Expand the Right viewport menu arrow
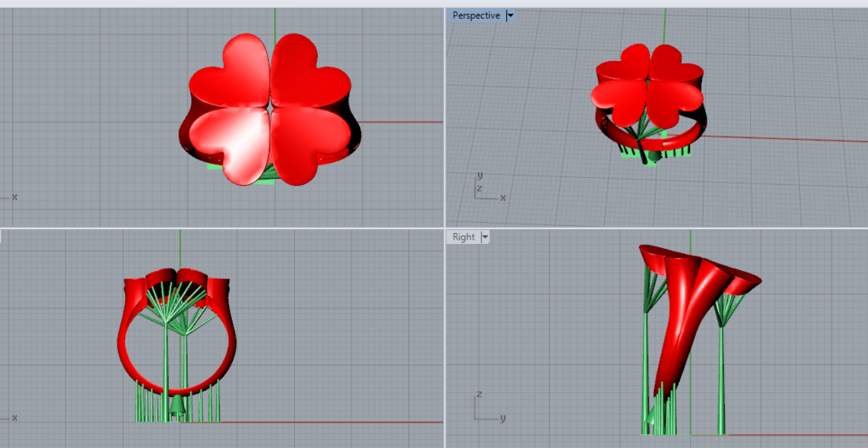This screenshot has width=868, height=448. pos(485,237)
